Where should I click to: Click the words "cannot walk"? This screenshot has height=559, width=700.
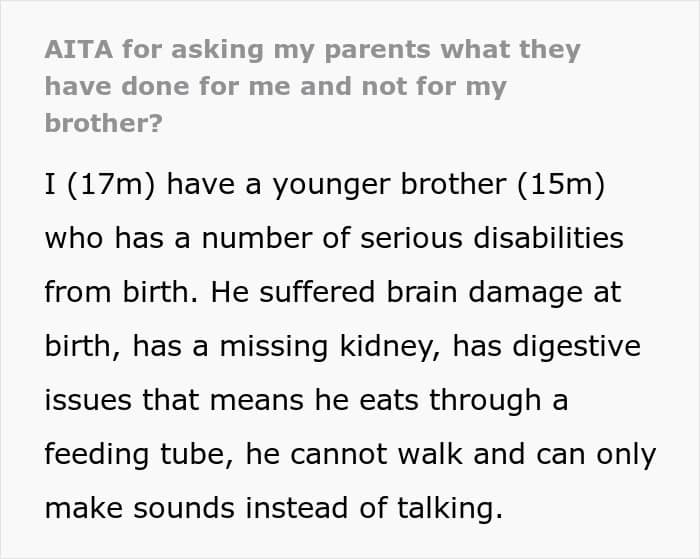click(x=376, y=455)
